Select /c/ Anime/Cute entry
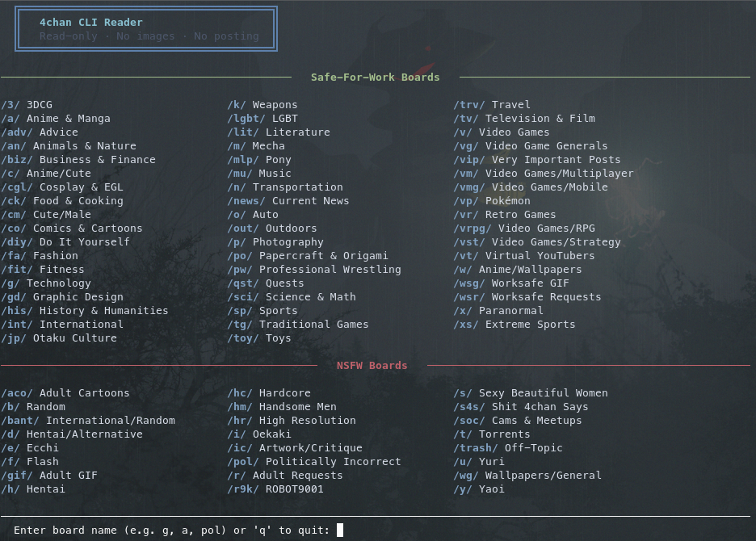 coord(46,173)
